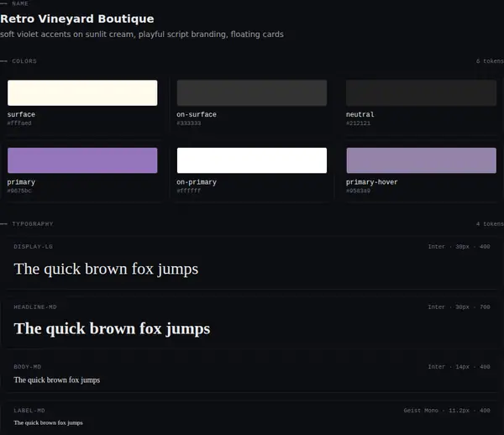Viewport: 504px width, 435px height.
Task: Click the 4 tokens count label
Action: click(x=490, y=224)
